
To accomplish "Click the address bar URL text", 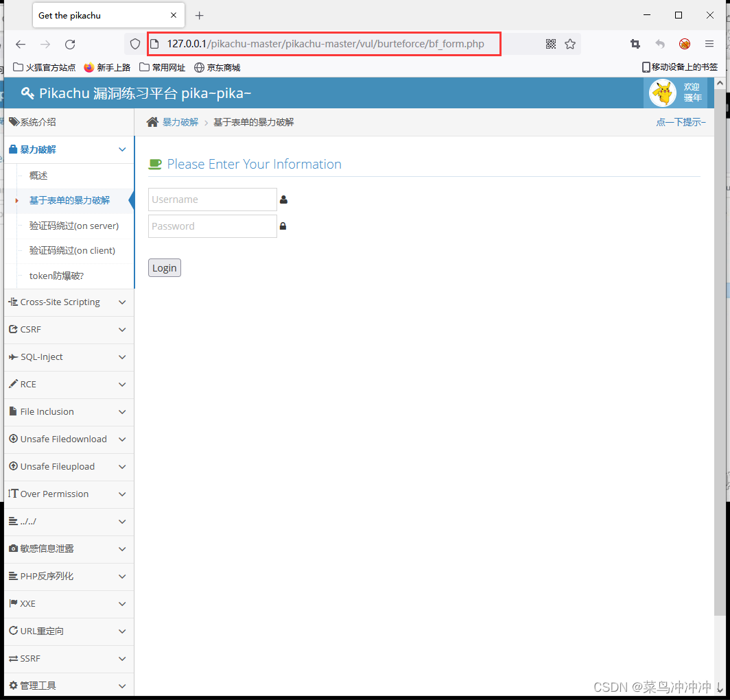I will point(325,44).
